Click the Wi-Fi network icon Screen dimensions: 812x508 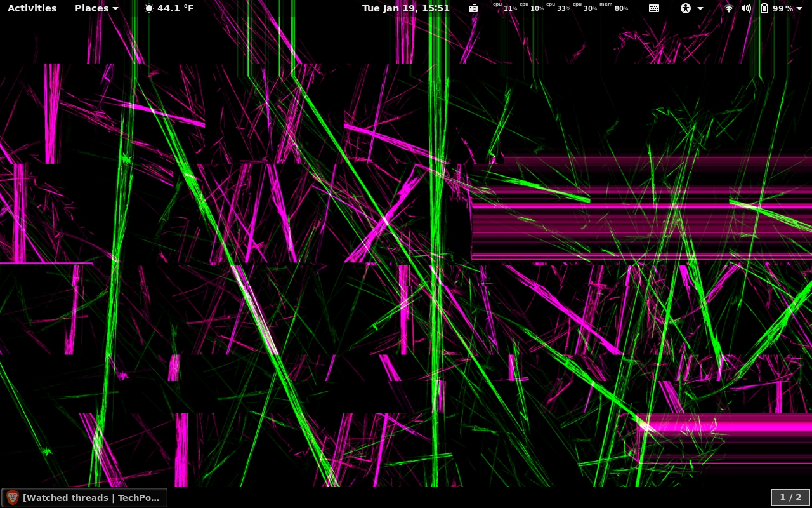(729, 8)
